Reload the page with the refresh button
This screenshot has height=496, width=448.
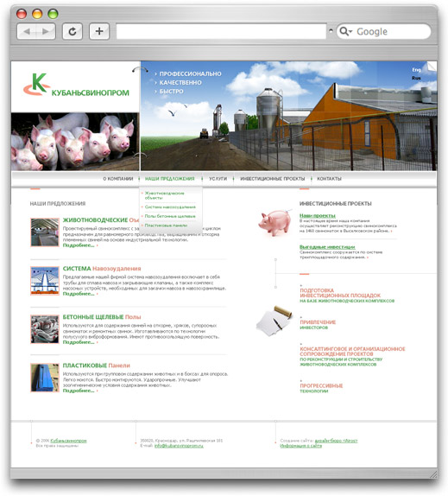click(73, 31)
